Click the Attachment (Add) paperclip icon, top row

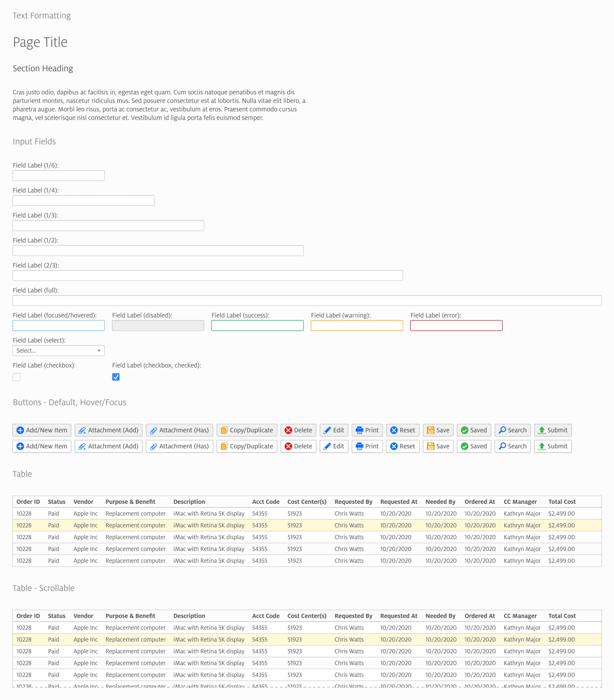82,431
